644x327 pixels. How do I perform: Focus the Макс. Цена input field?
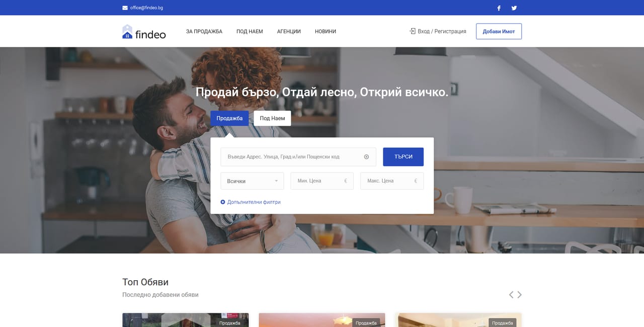click(392, 181)
